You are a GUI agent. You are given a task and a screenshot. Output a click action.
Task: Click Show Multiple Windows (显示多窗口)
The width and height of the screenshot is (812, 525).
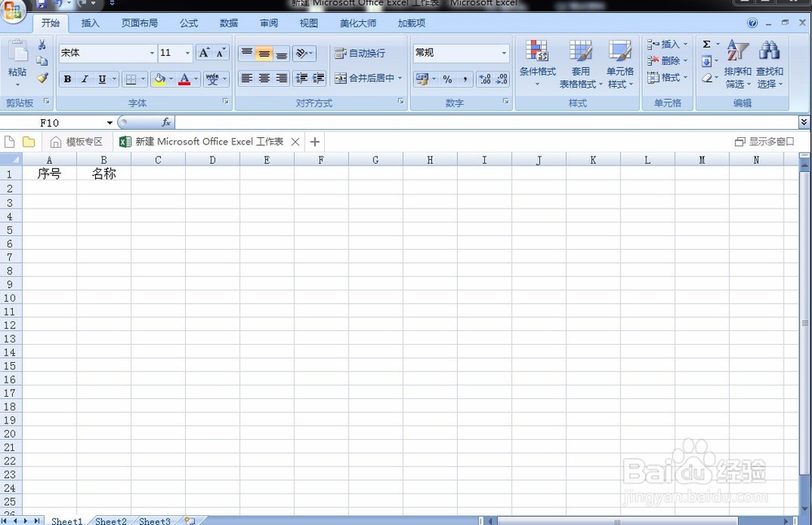point(764,141)
